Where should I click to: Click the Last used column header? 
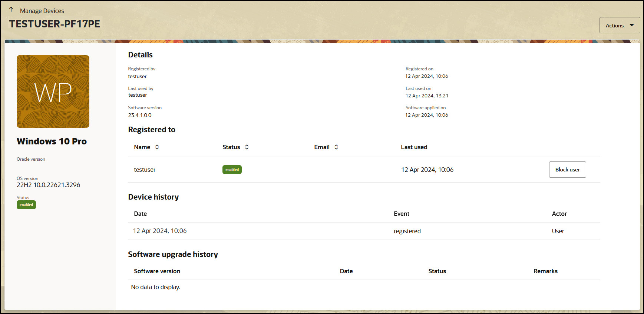click(414, 147)
